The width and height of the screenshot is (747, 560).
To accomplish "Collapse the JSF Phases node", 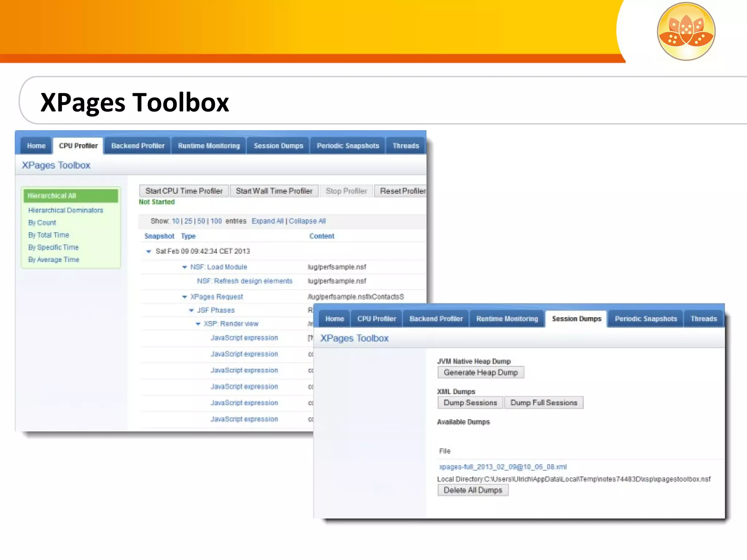I will pyautogui.click(x=191, y=311).
